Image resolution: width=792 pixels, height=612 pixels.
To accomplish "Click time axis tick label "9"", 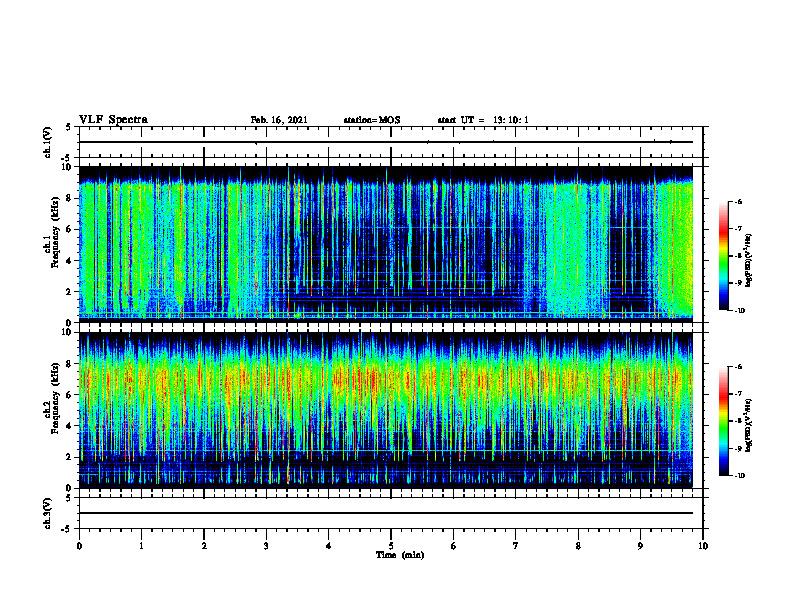I will click(x=640, y=546).
